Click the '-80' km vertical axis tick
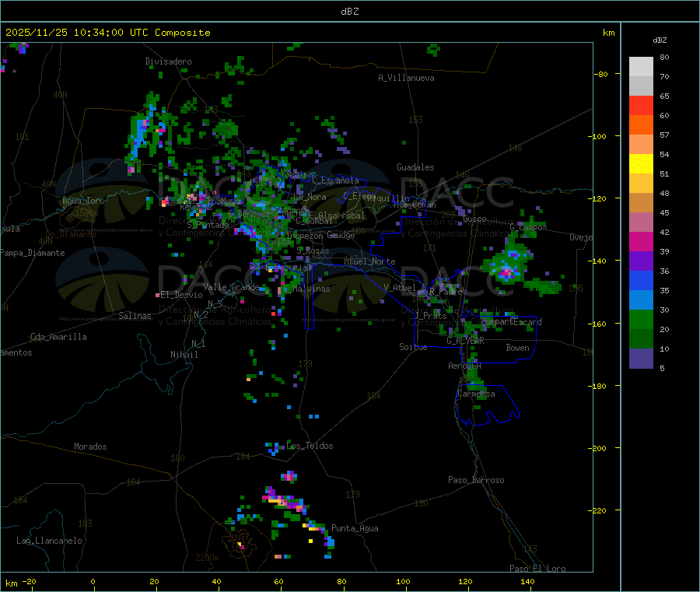The width and height of the screenshot is (700, 592). pos(601,75)
